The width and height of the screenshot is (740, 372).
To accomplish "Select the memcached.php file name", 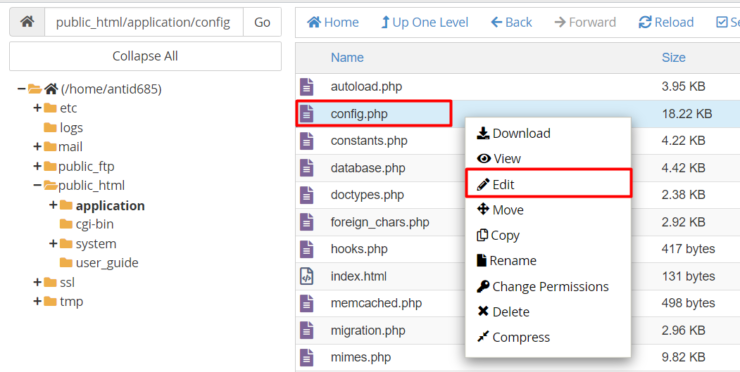I will pos(376,303).
